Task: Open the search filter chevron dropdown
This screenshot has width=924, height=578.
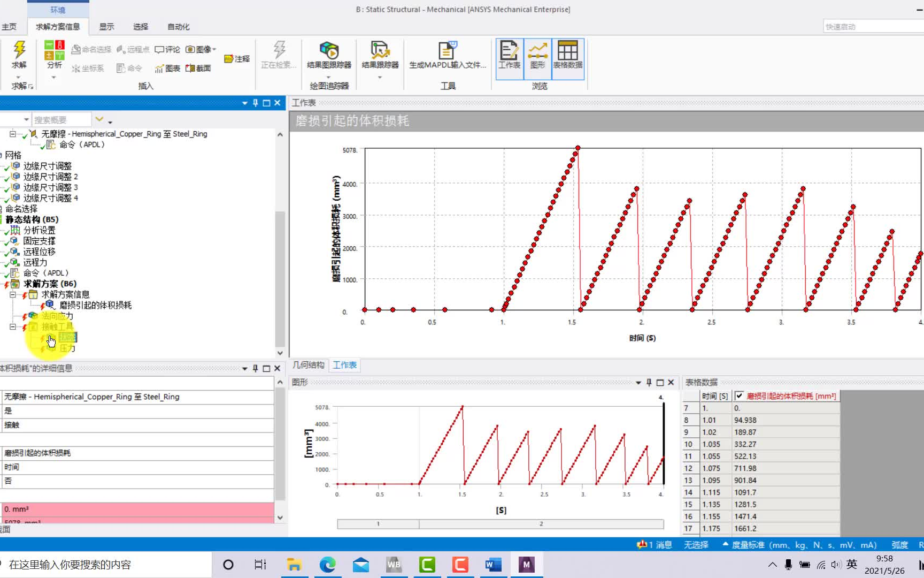Action: [99, 119]
